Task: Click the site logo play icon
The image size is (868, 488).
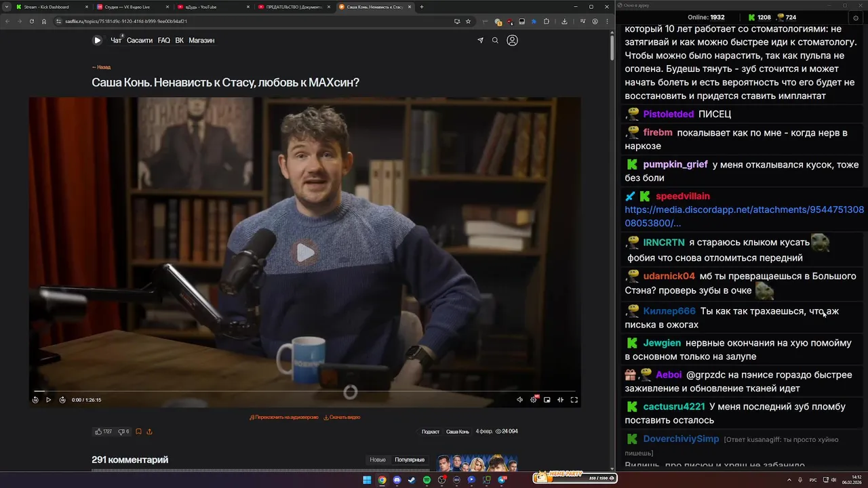Action: pos(97,41)
